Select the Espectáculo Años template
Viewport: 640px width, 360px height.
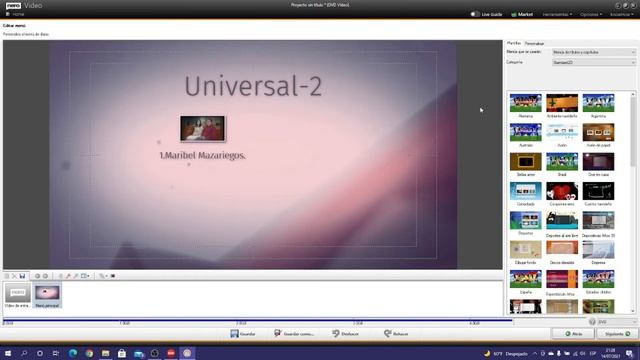(x=562, y=282)
